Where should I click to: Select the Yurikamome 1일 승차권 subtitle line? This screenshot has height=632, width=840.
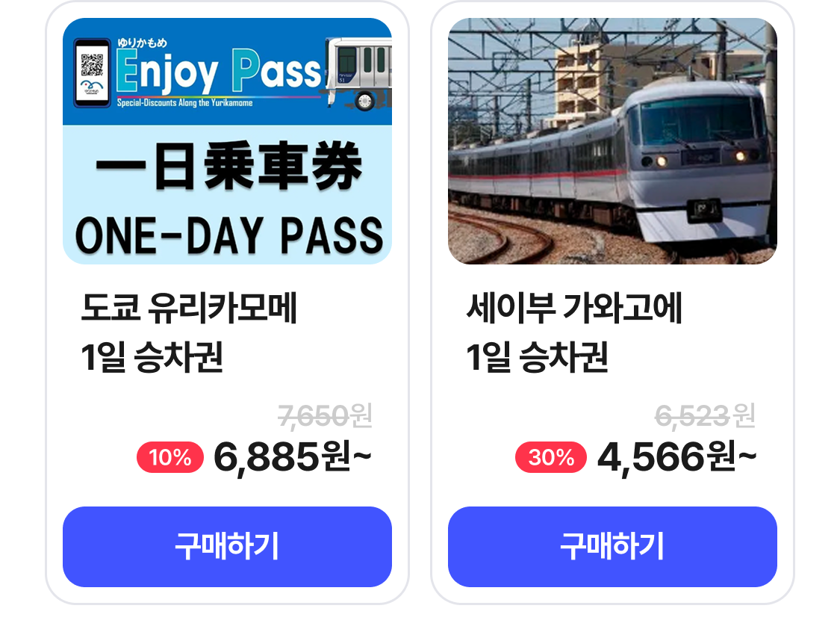point(152,358)
